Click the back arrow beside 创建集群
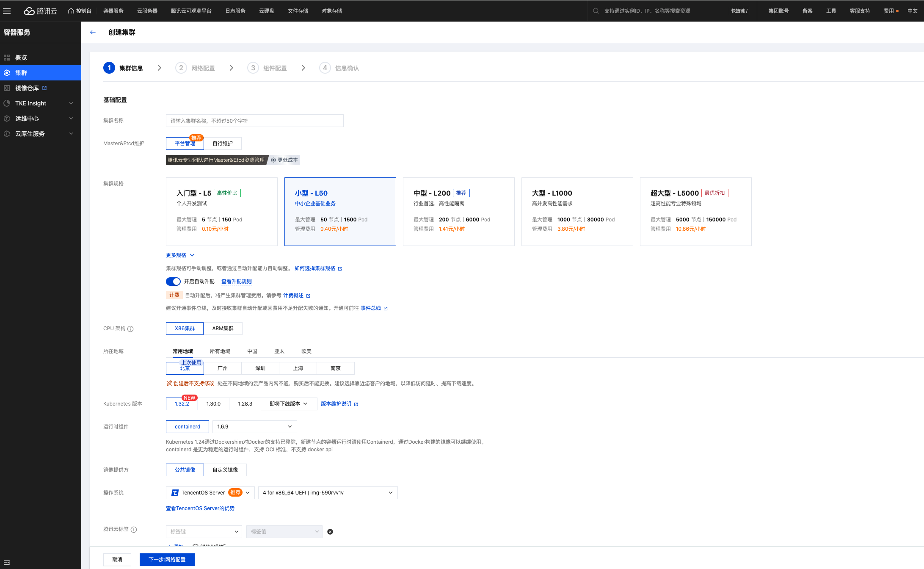924x569 pixels. (x=93, y=32)
